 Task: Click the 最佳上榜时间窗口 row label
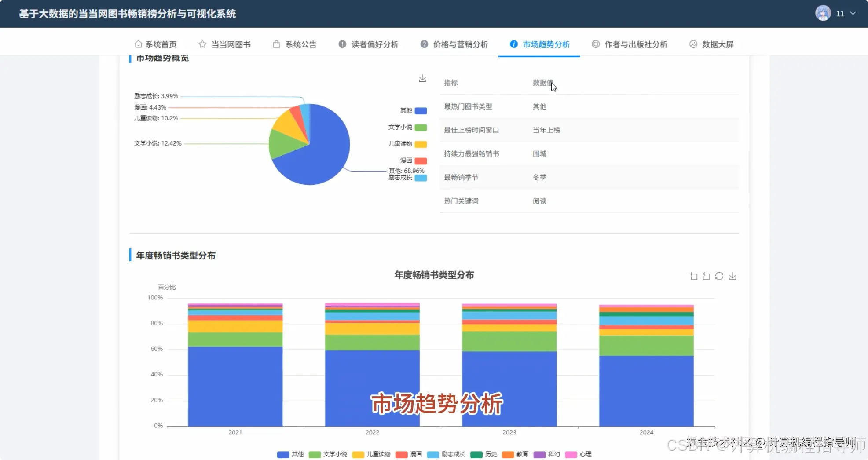click(x=472, y=130)
